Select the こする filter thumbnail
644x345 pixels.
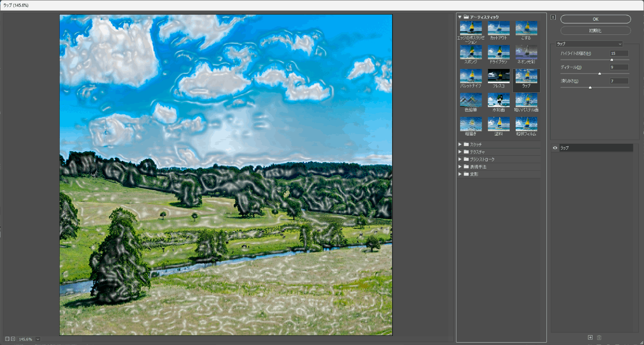click(526, 28)
